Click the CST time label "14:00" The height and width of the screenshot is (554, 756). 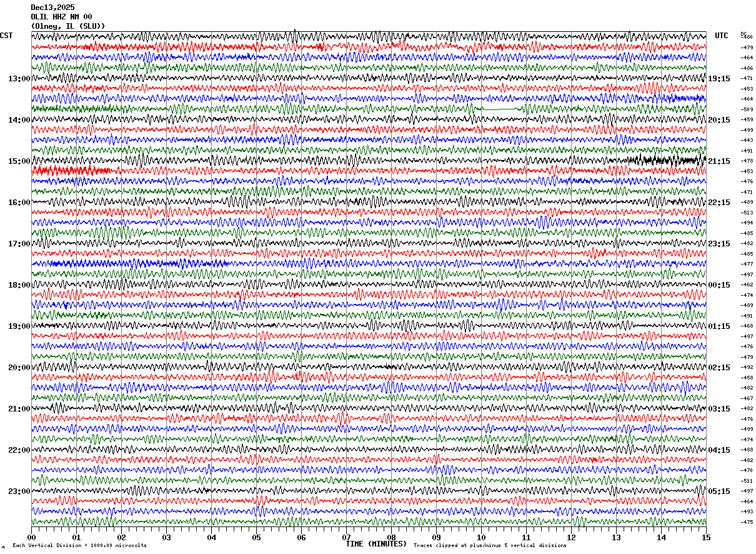[x=19, y=120]
